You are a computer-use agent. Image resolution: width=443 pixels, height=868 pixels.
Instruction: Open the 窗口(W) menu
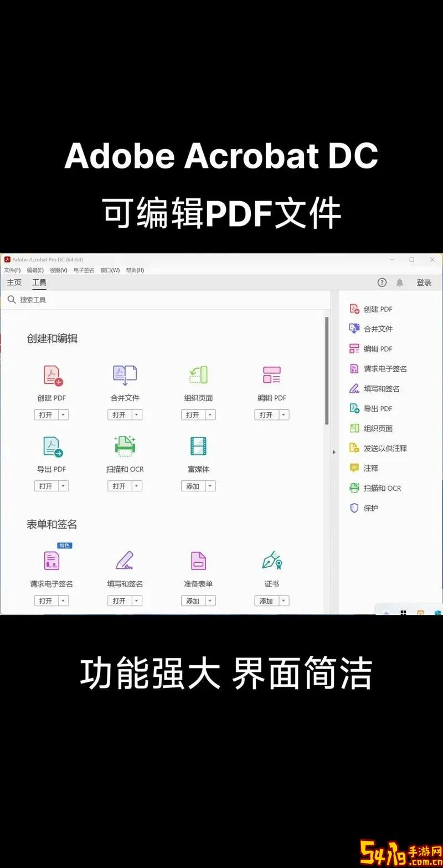coord(110,270)
